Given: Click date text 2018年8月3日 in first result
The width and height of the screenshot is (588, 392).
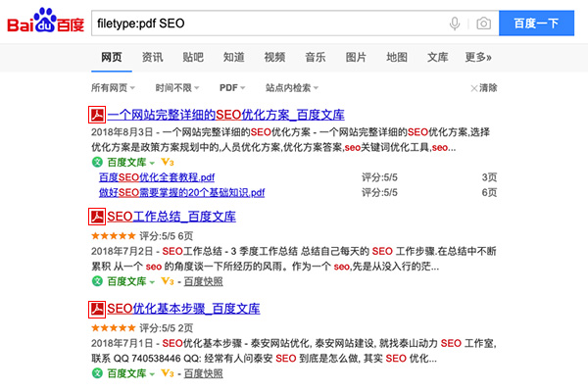Looking at the screenshot, I should click(122, 132).
